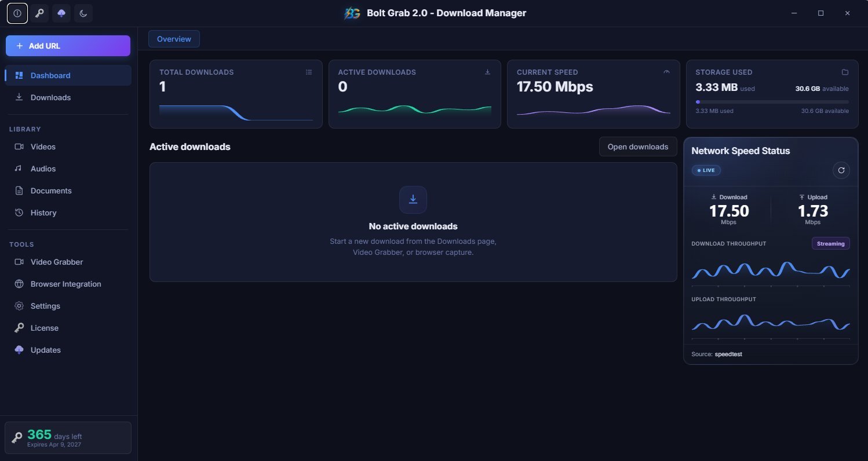Screen dimensions: 868x461
Task: Click the Add URL button
Action: pyautogui.click(x=68, y=45)
